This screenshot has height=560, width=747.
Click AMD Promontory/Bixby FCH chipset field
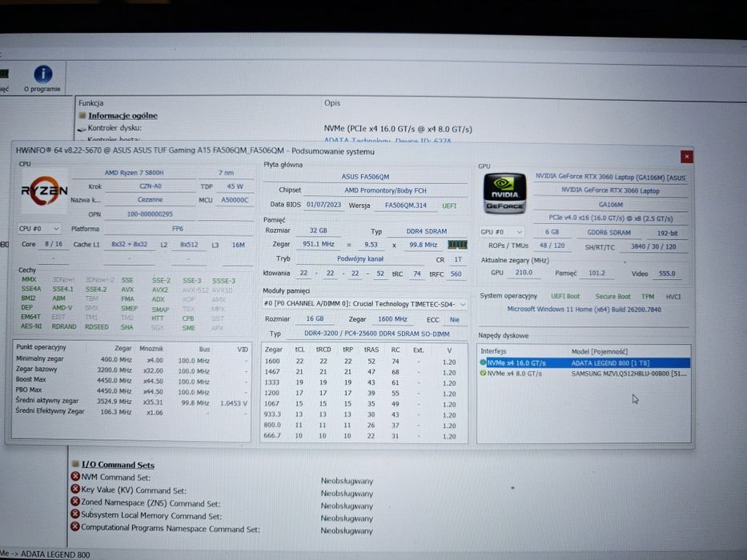click(x=385, y=190)
